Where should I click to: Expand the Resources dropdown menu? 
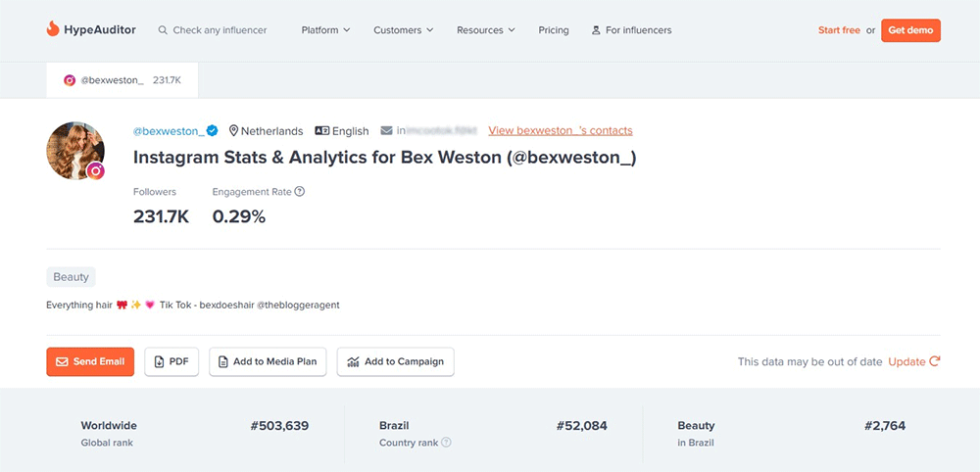tap(485, 30)
